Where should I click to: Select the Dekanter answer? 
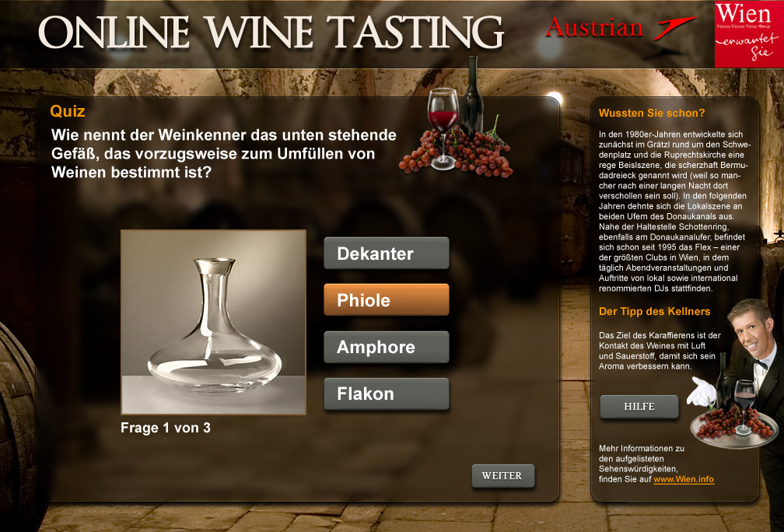[x=387, y=253]
